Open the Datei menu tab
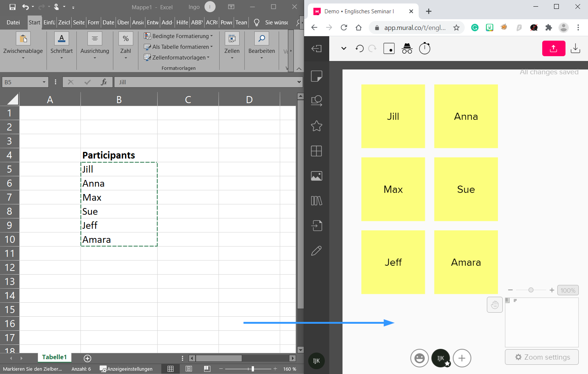Image resolution: width=588 pixels, height=374 pixels. click(13, 22)
